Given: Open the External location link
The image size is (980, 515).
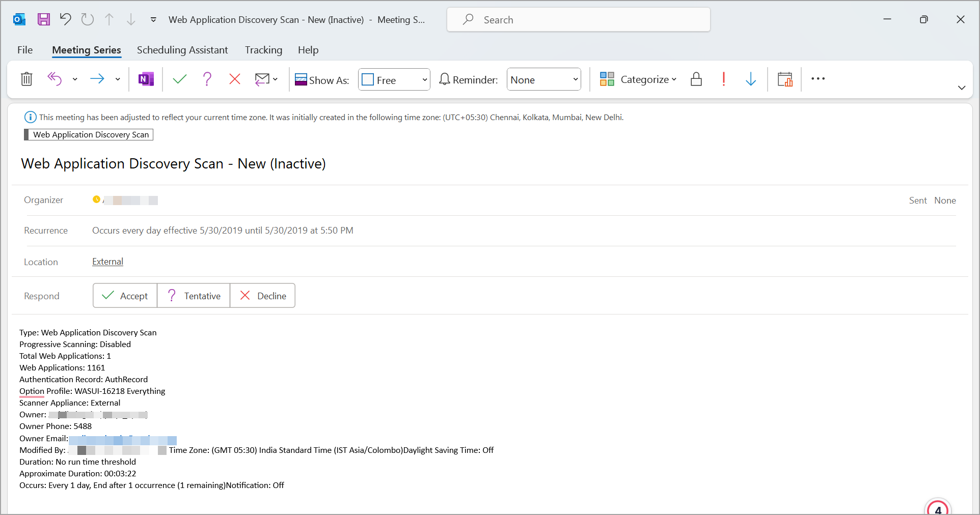Looking at the screenshot, I should pos(107,261).
